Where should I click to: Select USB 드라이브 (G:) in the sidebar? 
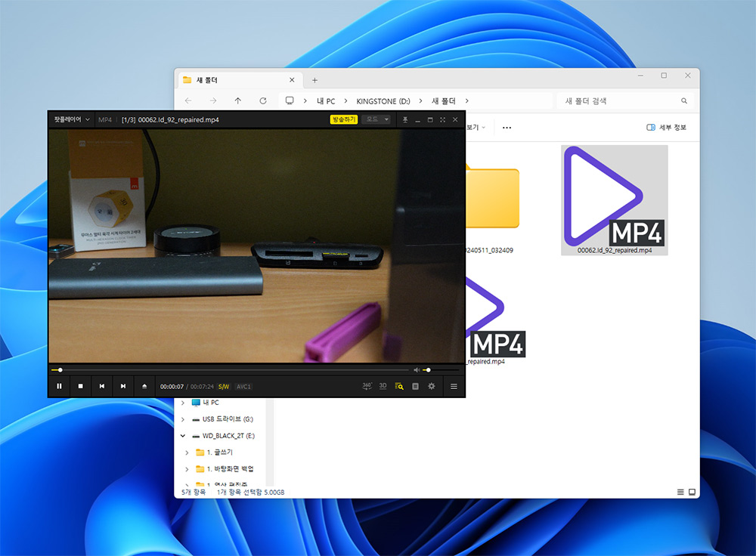pyautogui.click(x=223, y=419)
